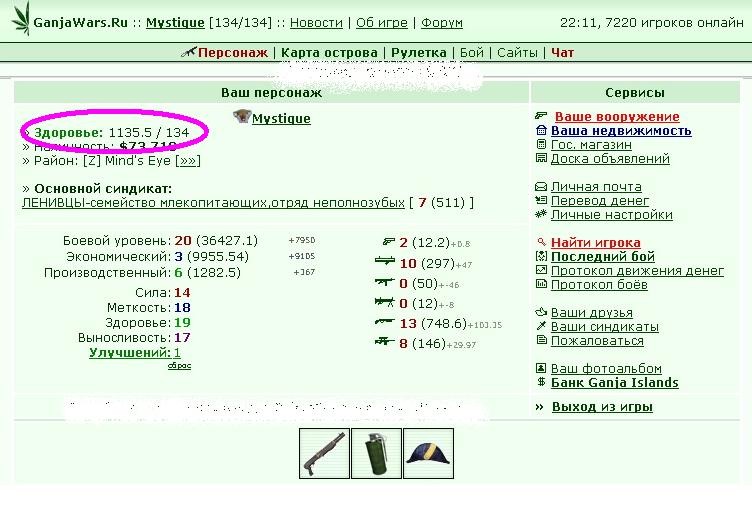
Task: Open Банк Ganja Islands link
Action: point(615,383)
